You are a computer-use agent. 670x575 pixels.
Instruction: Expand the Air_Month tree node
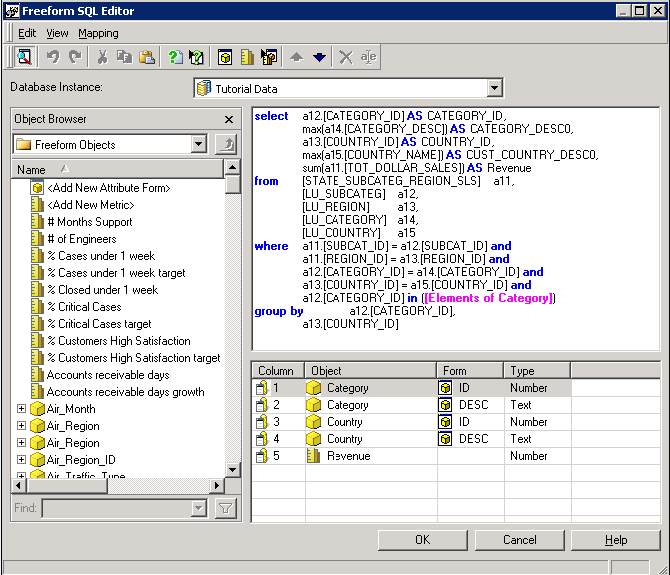click(x=21, y=409)
